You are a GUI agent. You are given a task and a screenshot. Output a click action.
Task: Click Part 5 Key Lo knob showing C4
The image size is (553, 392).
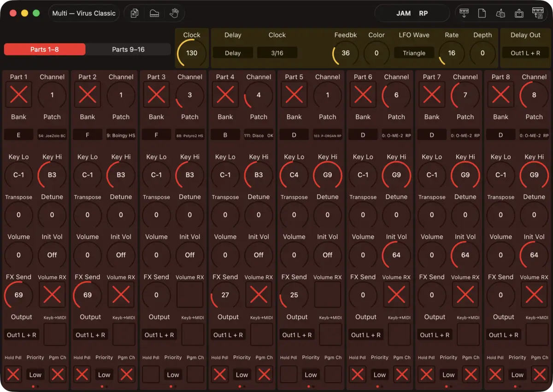[294, 175]
